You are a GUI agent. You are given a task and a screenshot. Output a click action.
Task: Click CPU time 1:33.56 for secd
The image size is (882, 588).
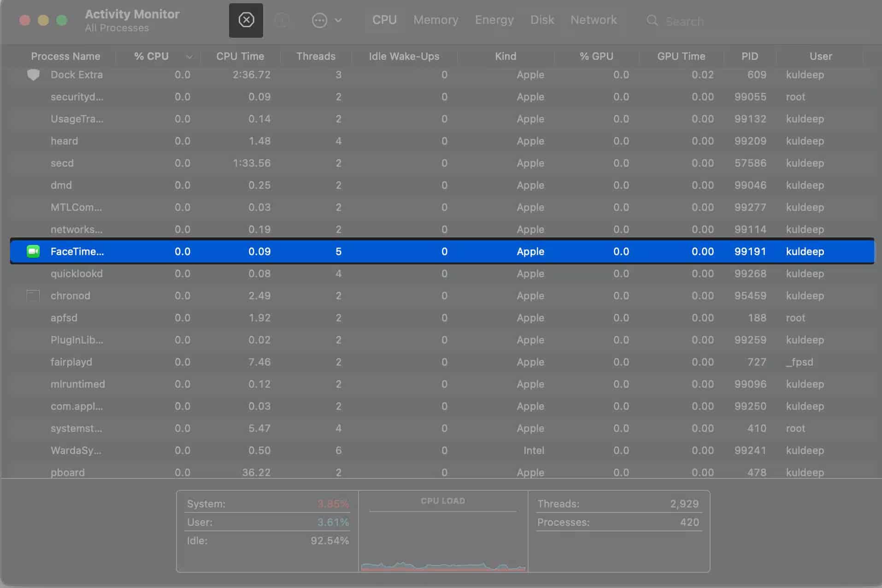252,163
